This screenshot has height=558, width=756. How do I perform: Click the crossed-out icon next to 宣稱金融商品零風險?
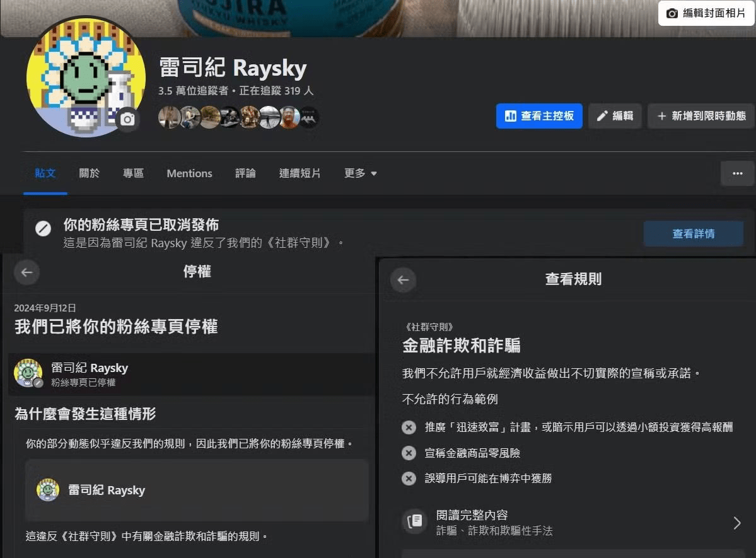tap(408, 453)
